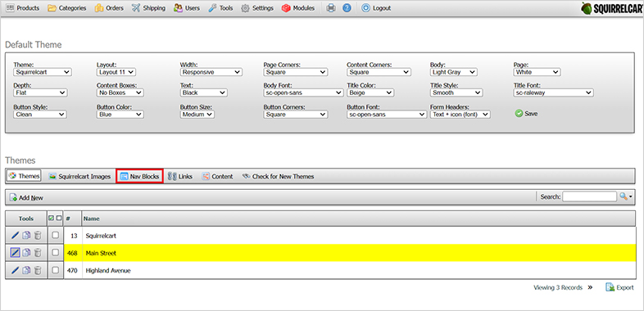Viewport: 644px width, 311px height.
Task: Open the Content Boxes dropdown
Action: pos(120,92)
